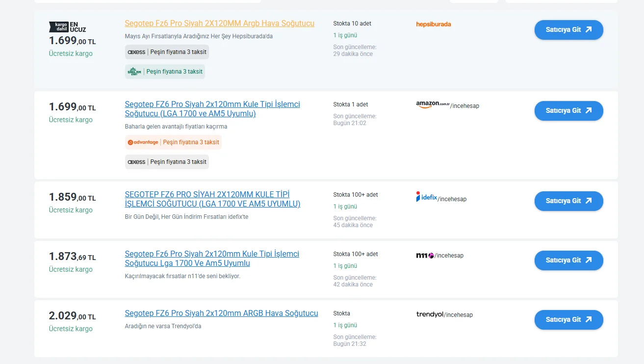This screenshot has height=364, width=644.
Task: Click the hepsiburada store logo
Action: [x=434, y=24]
